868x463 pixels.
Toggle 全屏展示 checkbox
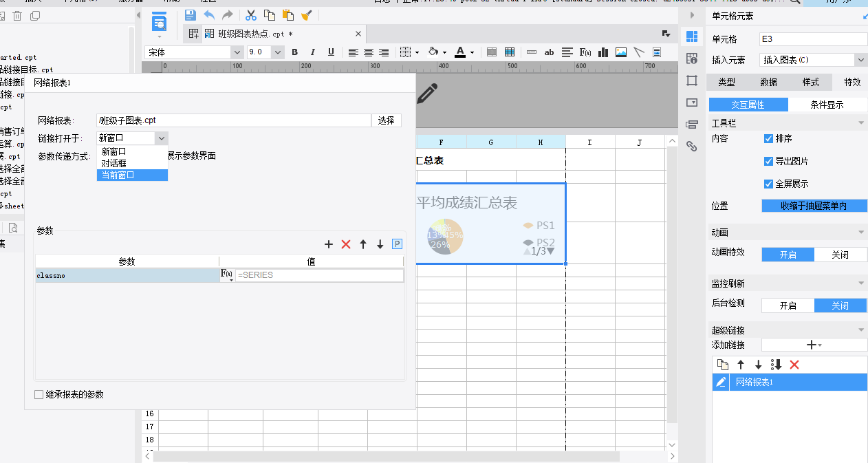(x=769, y=184)
